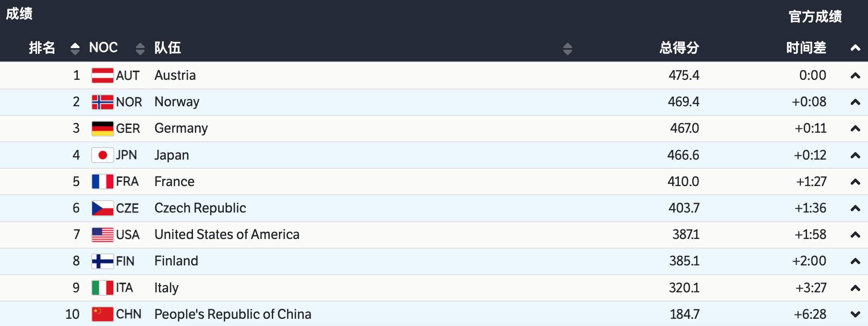Collapse France row details chevron
This screenshot has height=326, width=868.
pyautogui.click(x=855, y=182)
